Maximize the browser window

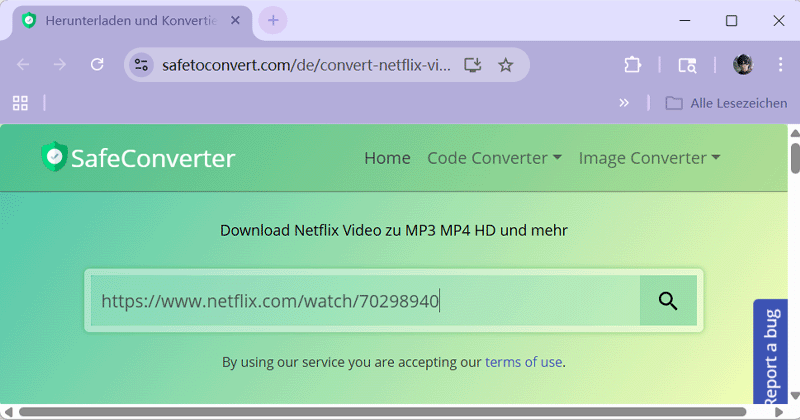point(732,20)
